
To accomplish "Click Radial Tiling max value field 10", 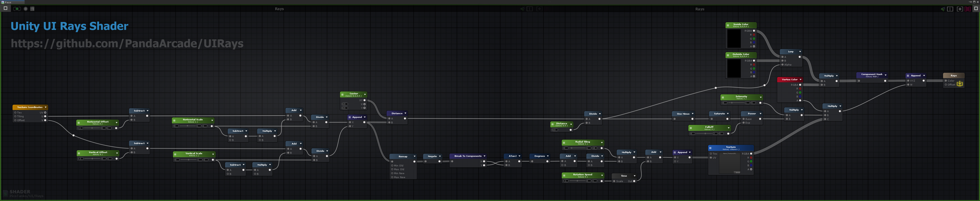I will 594,148.
